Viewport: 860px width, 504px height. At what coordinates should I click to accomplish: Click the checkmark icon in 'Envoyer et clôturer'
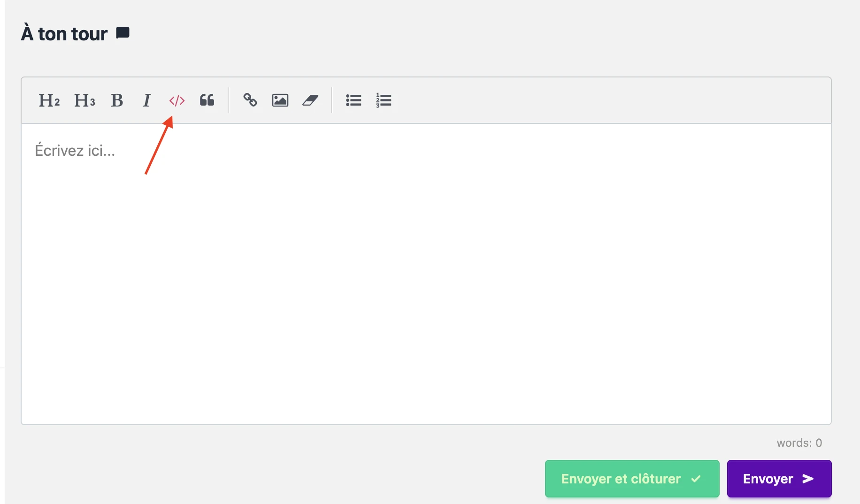pos(696,479)
